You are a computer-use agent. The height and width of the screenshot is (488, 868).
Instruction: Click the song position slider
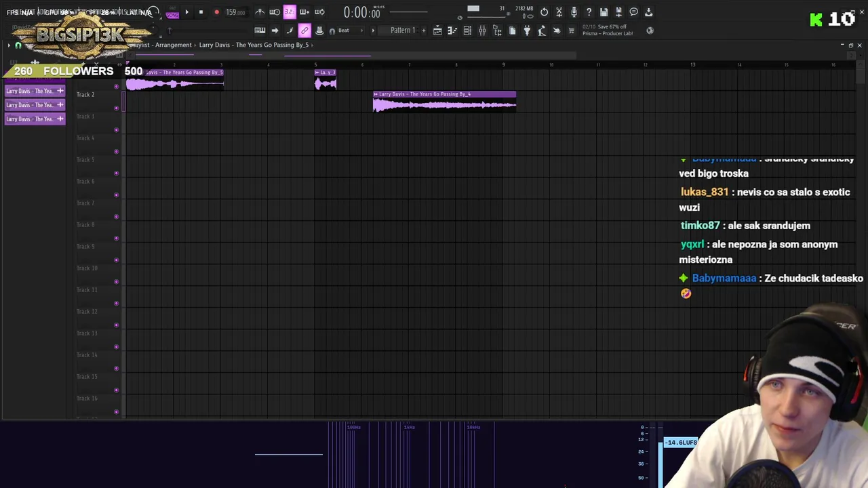[x=409, y=12]
